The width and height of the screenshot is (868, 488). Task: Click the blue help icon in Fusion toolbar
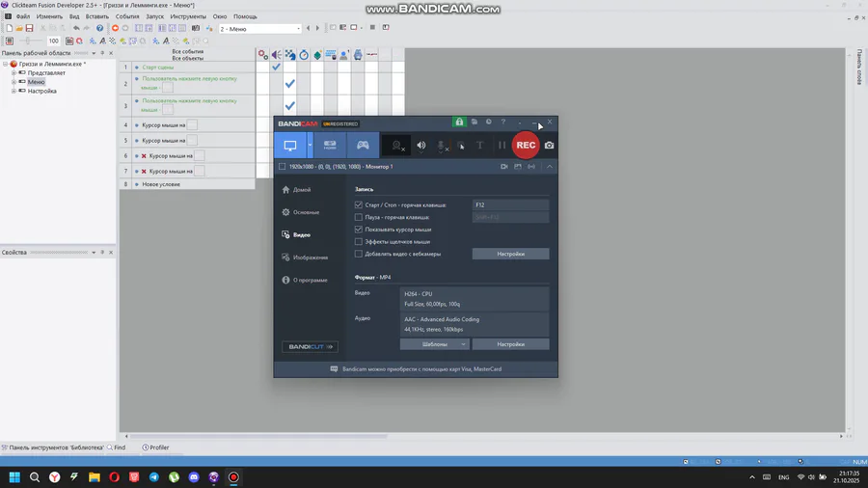99,28
